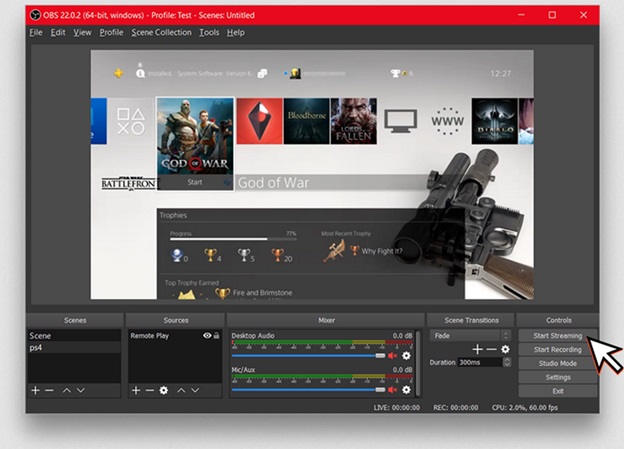Click the PlayStation symbols tile in preview
The width and height of the screenshot is (624, 449).
point(131,121)
